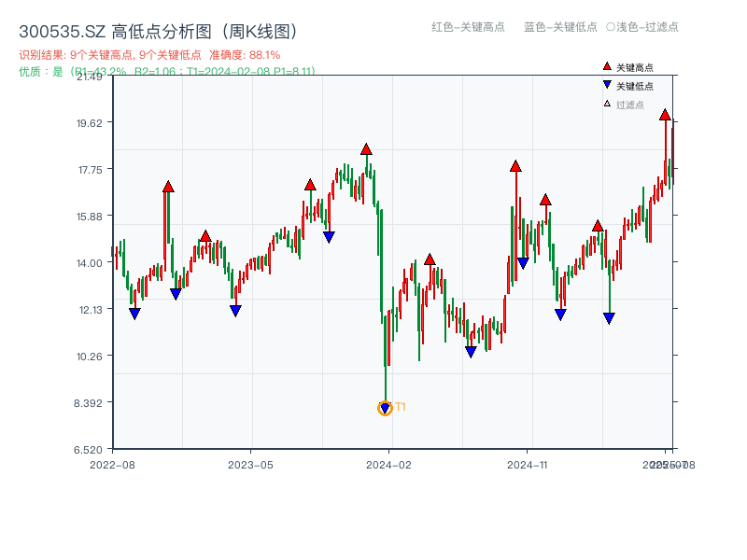Click the red 识别结果 summary line
This screenshot has height=560, width=747.
[x=149, y=55]
